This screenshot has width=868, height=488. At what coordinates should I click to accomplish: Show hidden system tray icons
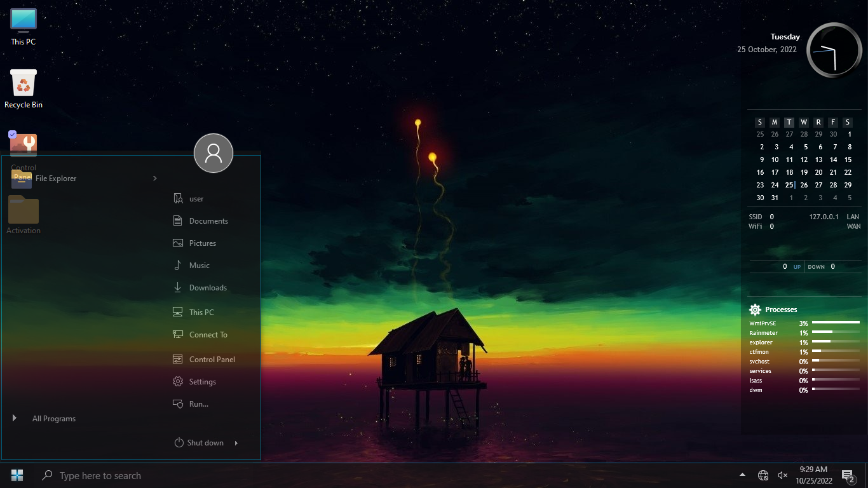742,475
